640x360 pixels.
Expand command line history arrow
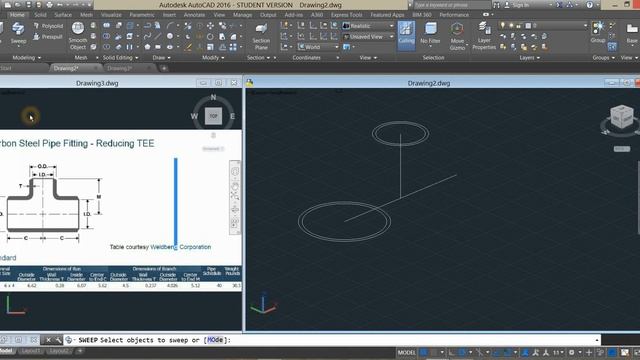click(x=596, y=340)
